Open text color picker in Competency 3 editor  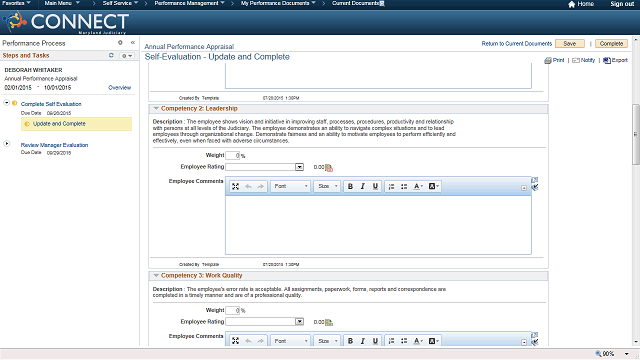click(x=418, y=341)
